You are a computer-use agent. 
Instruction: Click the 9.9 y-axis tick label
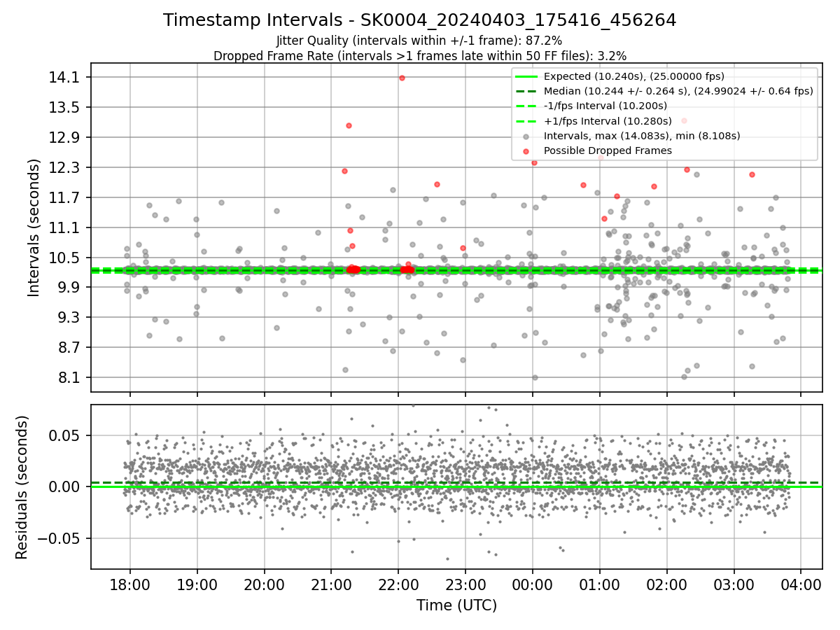pyautogui.click(x=69, y=288)
